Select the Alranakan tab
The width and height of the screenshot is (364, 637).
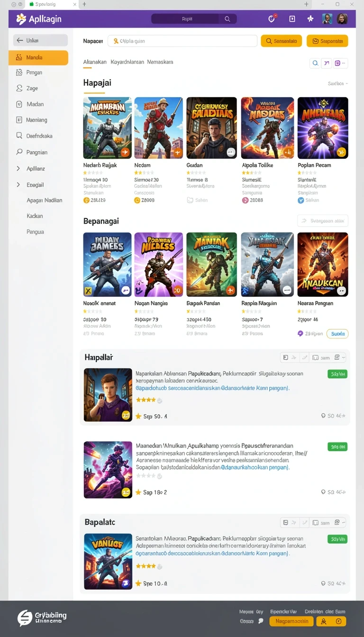click(x=95, y=62)
